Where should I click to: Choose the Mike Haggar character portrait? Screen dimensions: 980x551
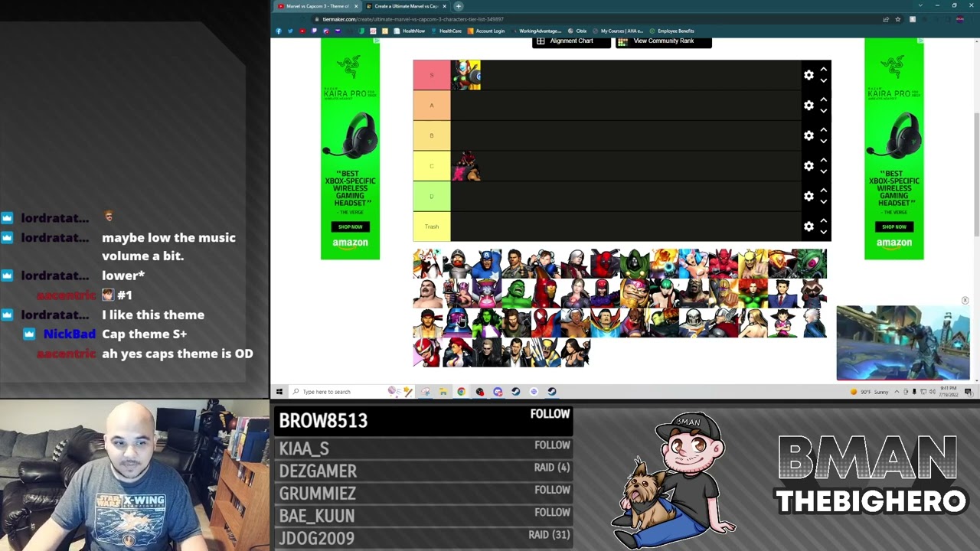pyautogui.click(x=427, y=293)
